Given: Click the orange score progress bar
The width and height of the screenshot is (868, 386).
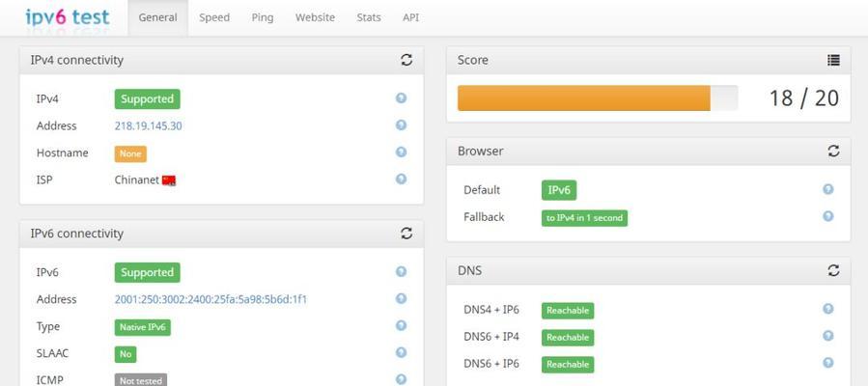Looking at the screenshot, I should click(584, 97).
